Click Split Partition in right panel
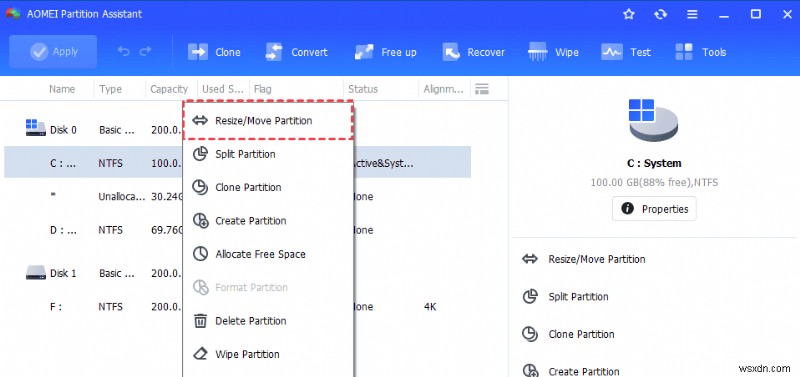 578,297
